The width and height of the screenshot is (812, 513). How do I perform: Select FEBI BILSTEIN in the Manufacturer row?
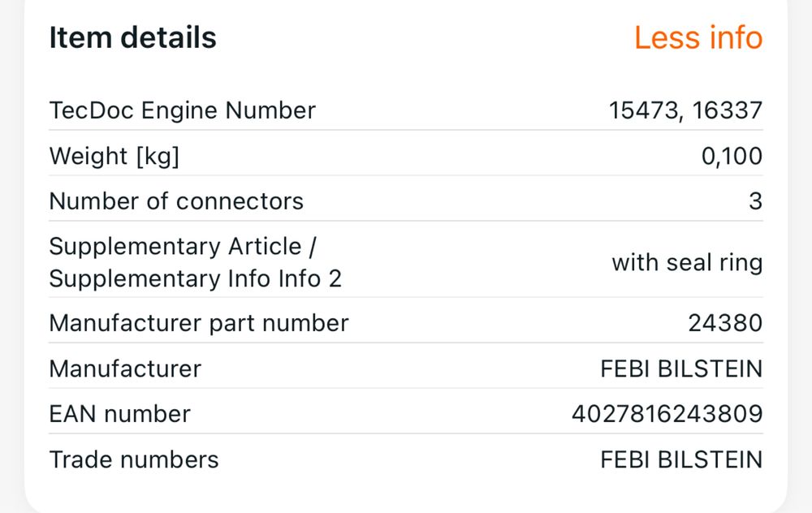click(x=681, y=369)
